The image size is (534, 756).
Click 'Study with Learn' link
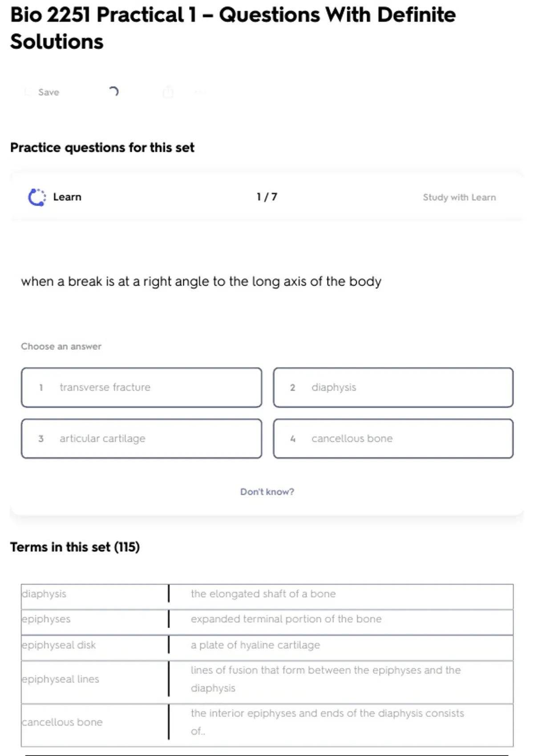tap(459, 197)
